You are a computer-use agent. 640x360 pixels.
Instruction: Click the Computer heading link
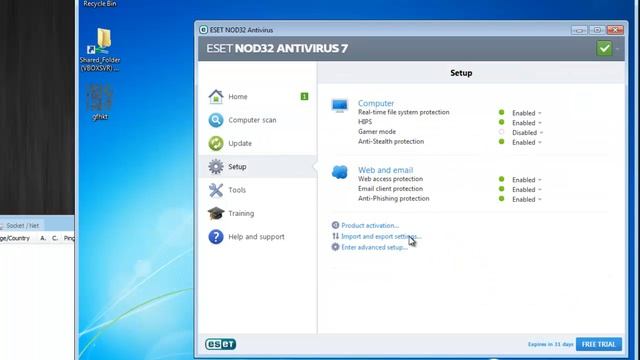pyautogui.click(x=376, y=103)
